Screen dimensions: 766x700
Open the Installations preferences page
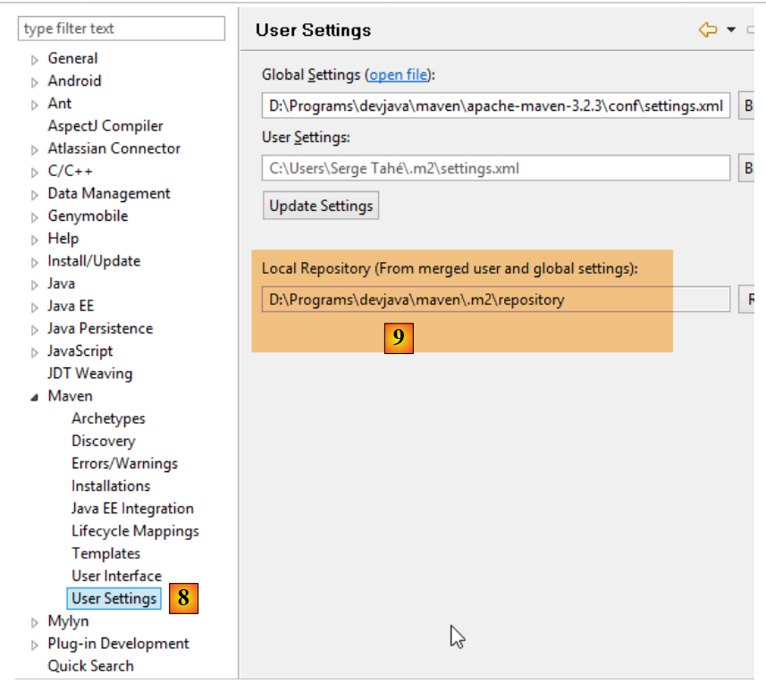coord(111,486)
